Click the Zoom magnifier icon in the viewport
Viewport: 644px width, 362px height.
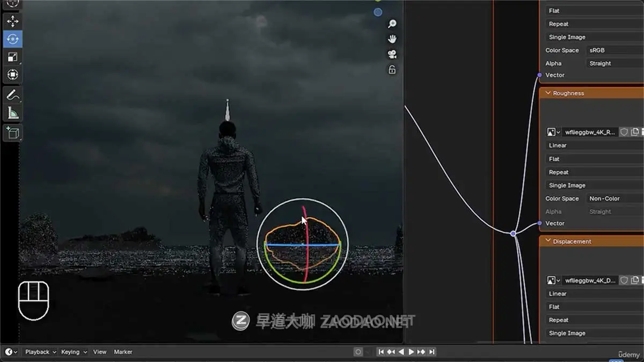point(392,24)
